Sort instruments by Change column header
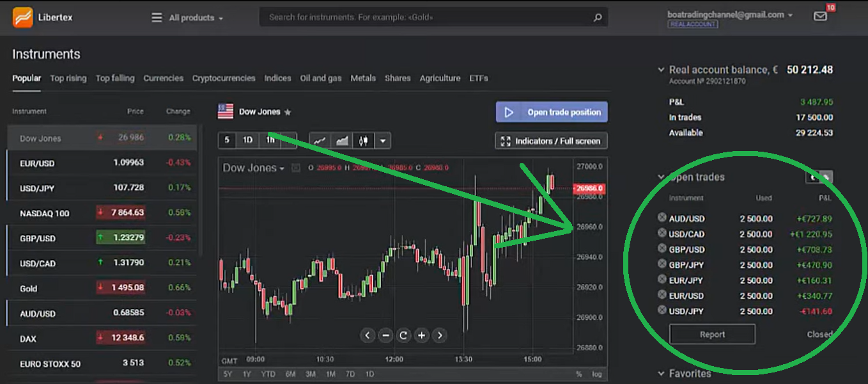 (x=178, y=111)
